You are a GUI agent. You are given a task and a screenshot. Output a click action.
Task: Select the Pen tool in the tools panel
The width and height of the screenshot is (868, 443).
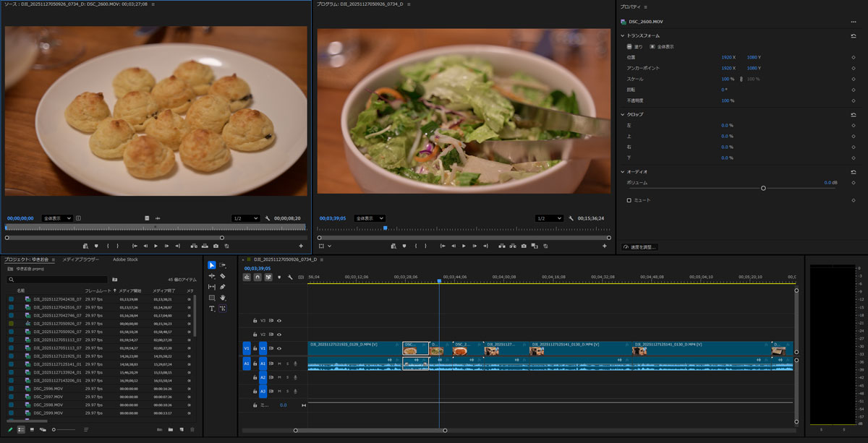[223, 287]
